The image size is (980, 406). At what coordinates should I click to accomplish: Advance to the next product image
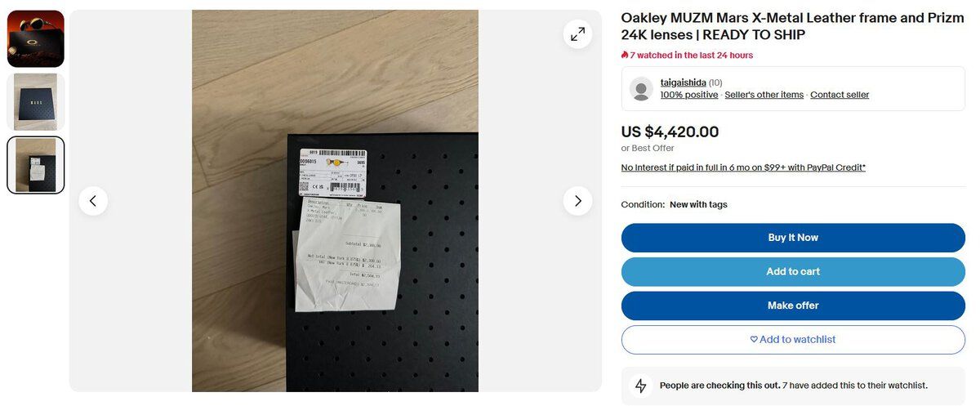coord(577,201)
